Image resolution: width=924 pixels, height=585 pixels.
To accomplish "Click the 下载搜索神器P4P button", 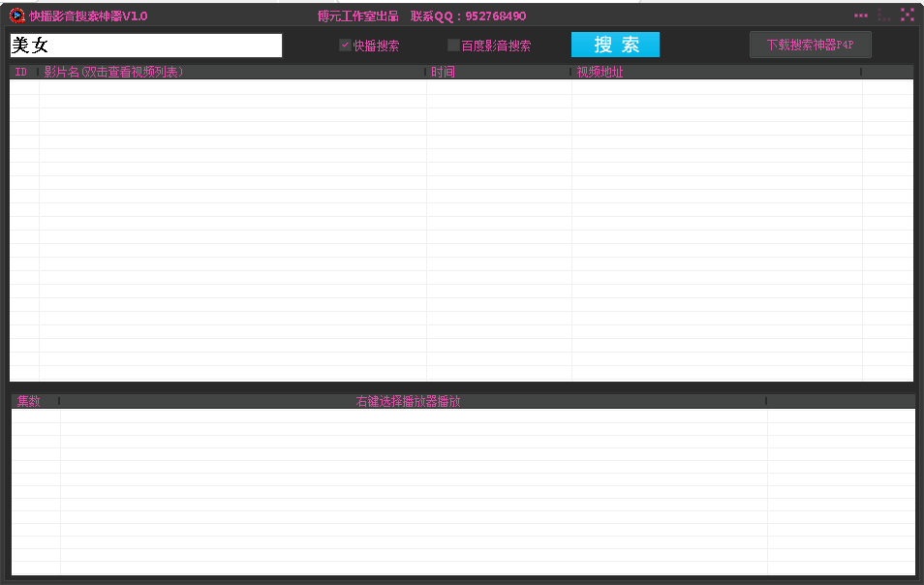I will [x=811, y=45].
